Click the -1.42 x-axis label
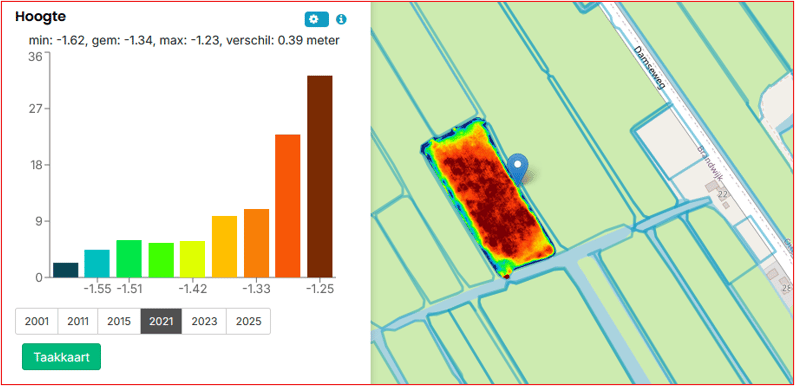This screenshot has height=386, width=795. click(x=193, y=289)
